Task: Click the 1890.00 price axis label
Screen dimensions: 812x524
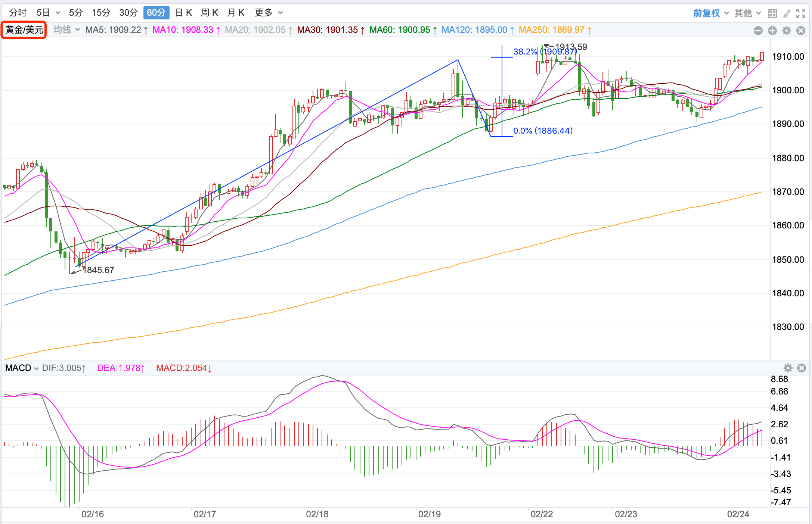Action: click(788, 124)
